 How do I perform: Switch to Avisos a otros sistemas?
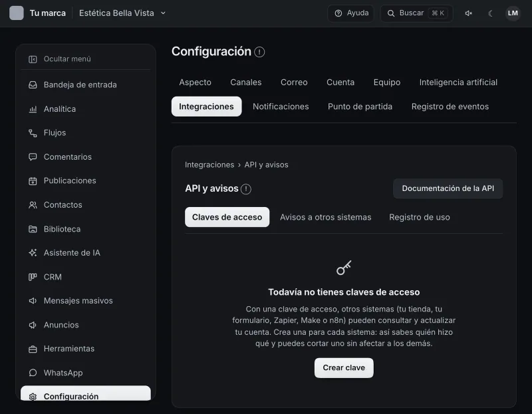[326, 217]
